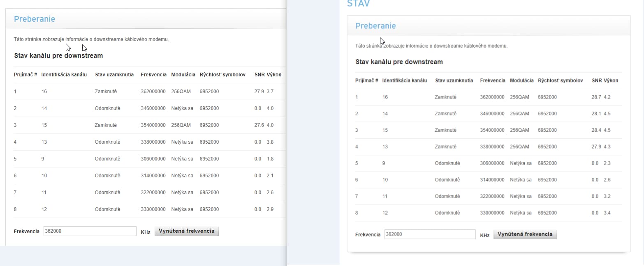Click 'Modulácia' column header in left panel
This screenshot has width=644, height=266.
pyautogui.click(x=183, y=75)
